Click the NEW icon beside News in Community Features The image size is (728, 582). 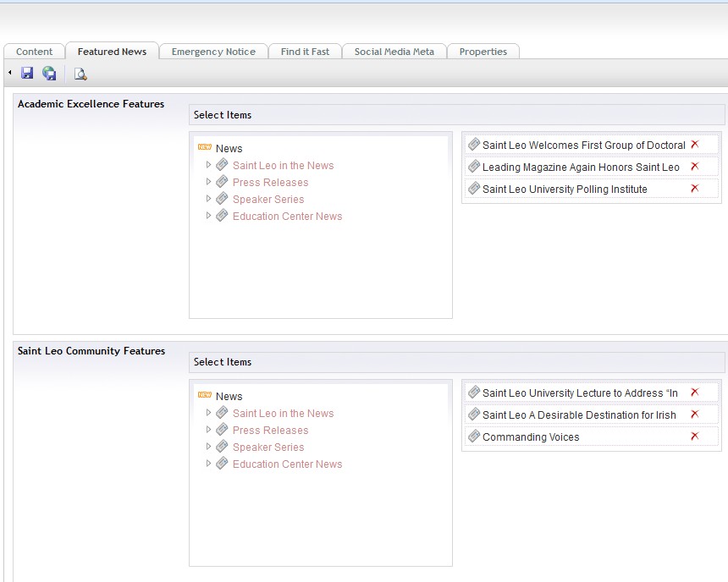pos(205,394)
